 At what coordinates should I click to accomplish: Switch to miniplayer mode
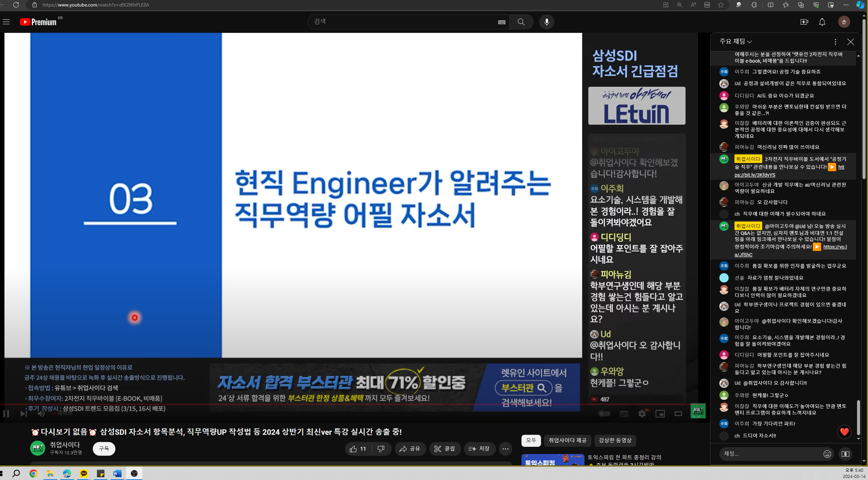(660, 414)
